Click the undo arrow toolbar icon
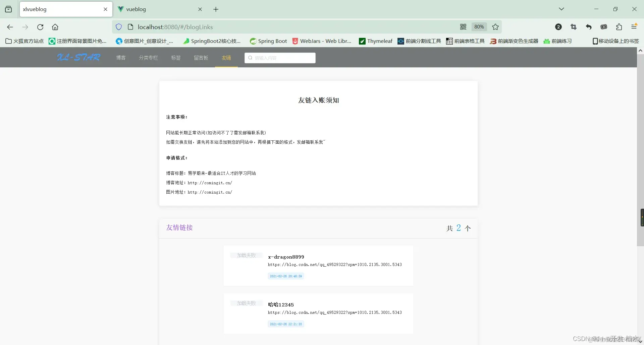Image resolution: width=644 pixels, height=345 pixels. (589, 27)
